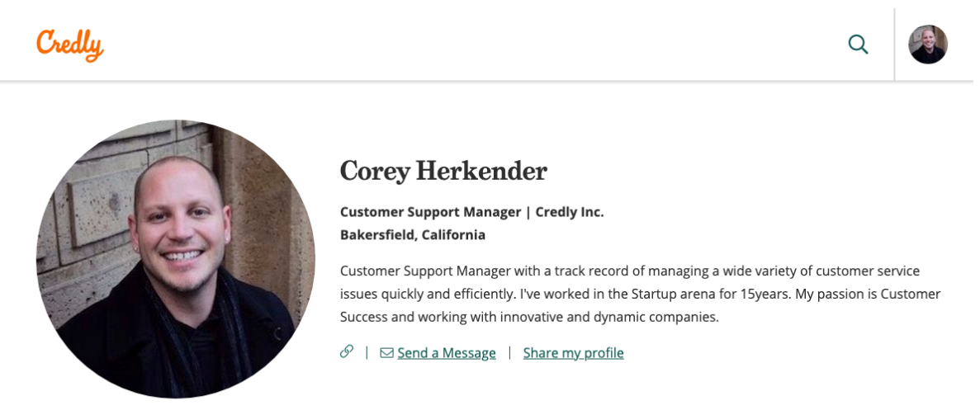Open the account avatar menu in header
The image size is (980, 410).
(x=927, y=45)
